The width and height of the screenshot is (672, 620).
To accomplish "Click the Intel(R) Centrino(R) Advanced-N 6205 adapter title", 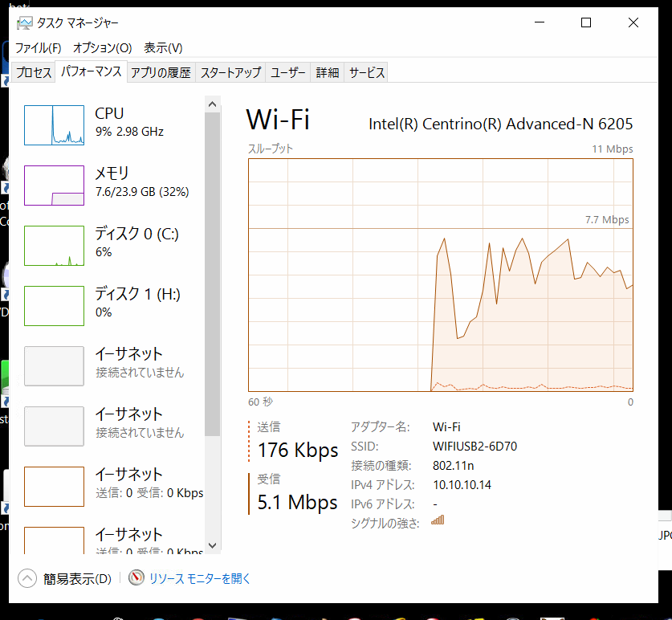I will pyautogui.click(x=500, y=124).
